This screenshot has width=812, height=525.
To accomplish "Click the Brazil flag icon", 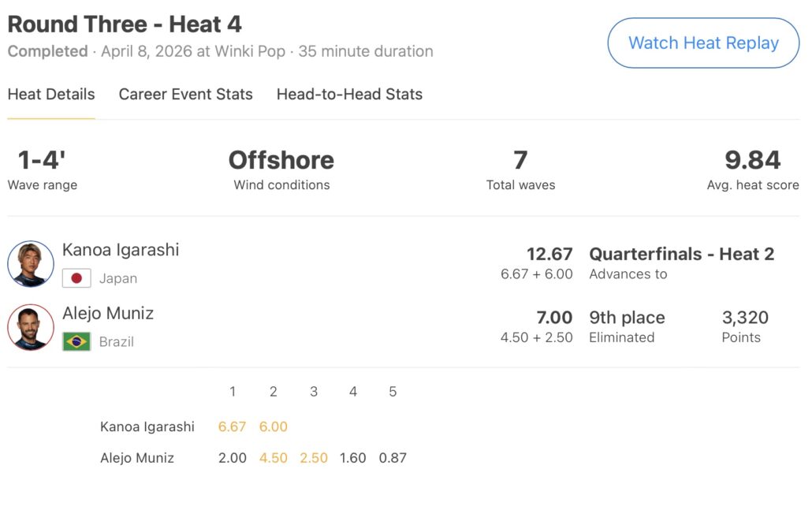I will [76, 342].
